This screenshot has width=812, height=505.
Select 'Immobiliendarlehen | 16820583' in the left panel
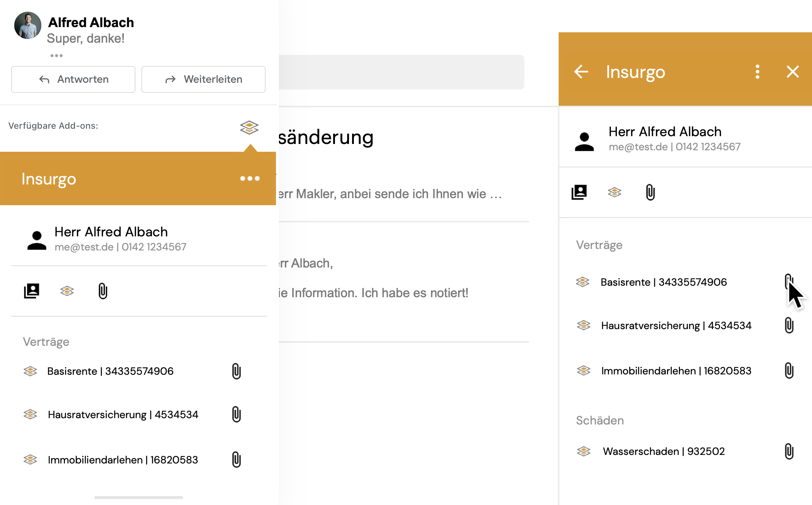123,460
